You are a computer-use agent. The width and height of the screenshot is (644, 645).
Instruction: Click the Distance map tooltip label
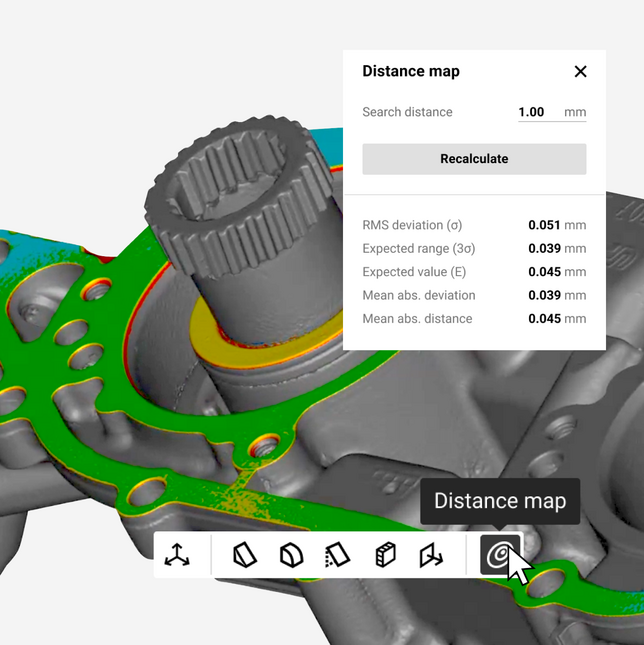click(x=500, y=501)
